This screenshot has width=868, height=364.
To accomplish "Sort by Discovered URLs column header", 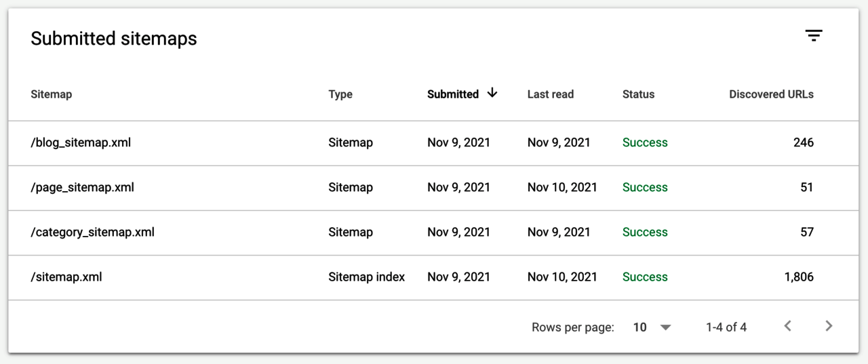I will click(x=771, y=94).
